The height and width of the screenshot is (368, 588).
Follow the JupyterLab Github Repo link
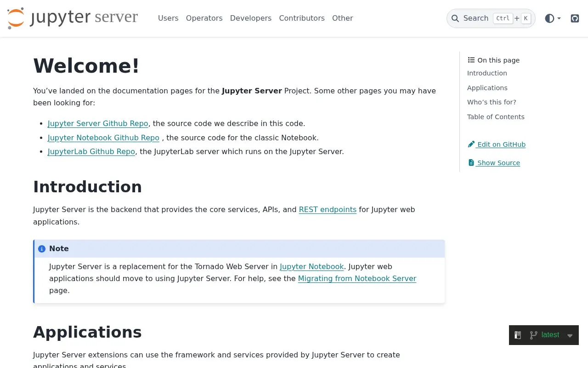[91, 152]
